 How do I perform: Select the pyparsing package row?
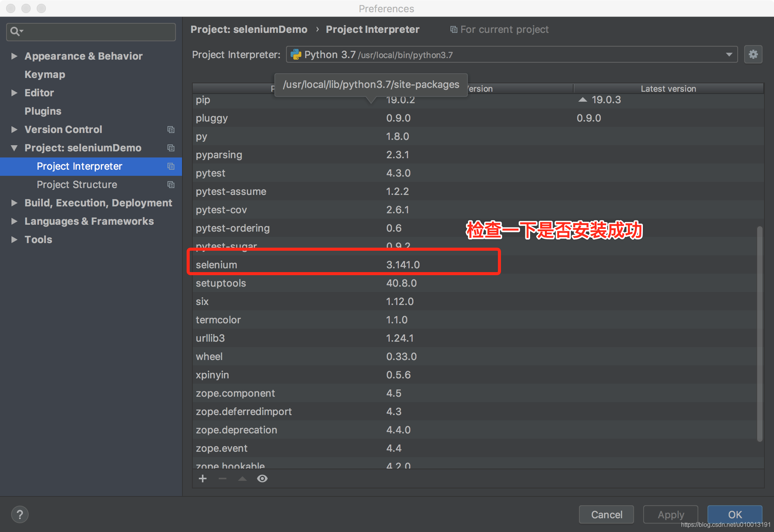pyautogui.click(x=478, y=155)
